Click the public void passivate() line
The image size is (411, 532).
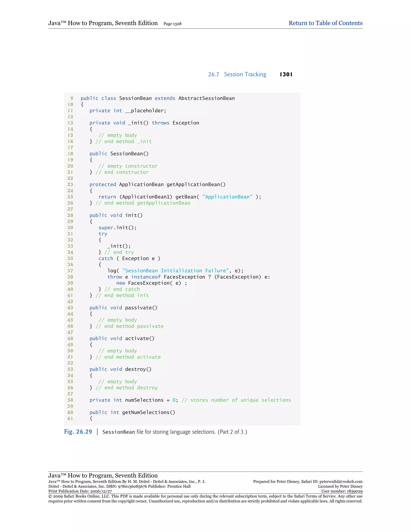click(x=123, y=308)
